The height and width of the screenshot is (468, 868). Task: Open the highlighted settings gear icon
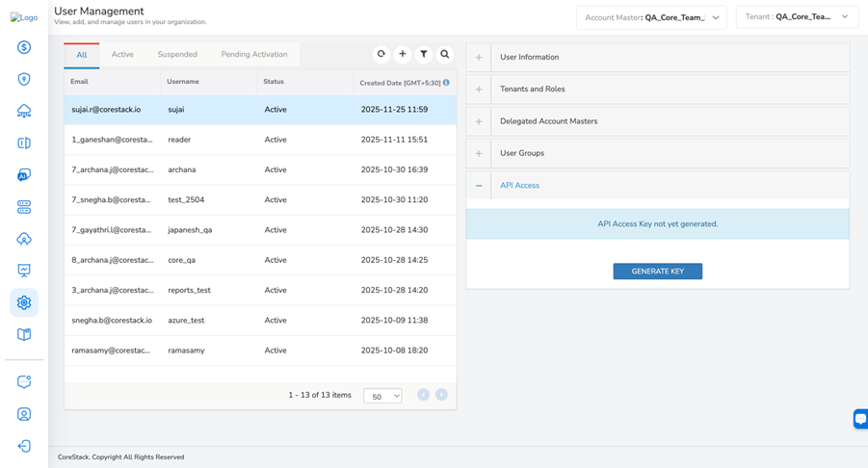click(x=24, y=302)
